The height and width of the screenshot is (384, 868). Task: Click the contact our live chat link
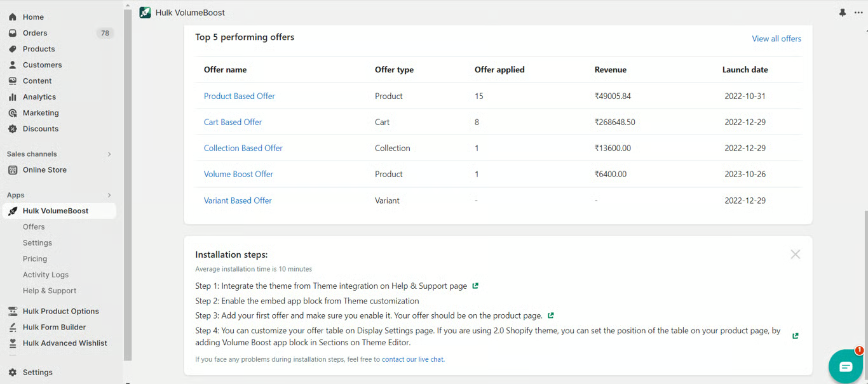tap(412, 359)
